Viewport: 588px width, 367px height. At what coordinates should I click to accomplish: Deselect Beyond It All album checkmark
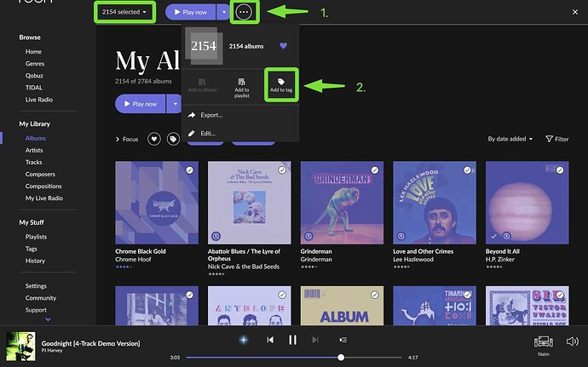point(560,170)
